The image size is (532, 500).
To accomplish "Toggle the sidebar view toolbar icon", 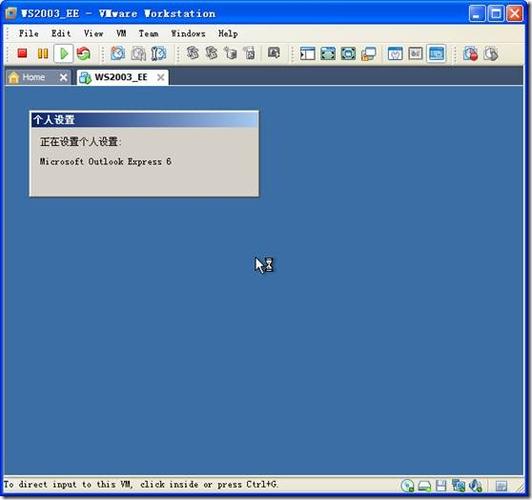I will [307, 54].
